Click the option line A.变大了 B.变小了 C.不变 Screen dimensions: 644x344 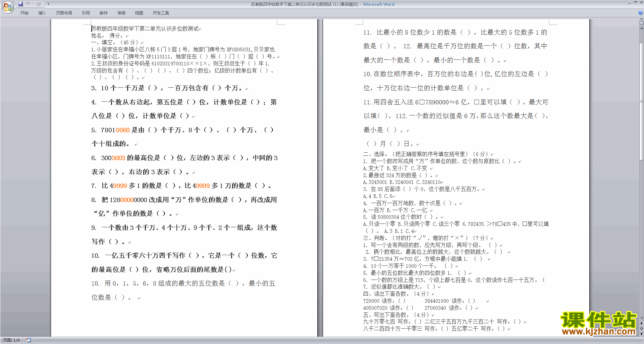tap(395, 168)
